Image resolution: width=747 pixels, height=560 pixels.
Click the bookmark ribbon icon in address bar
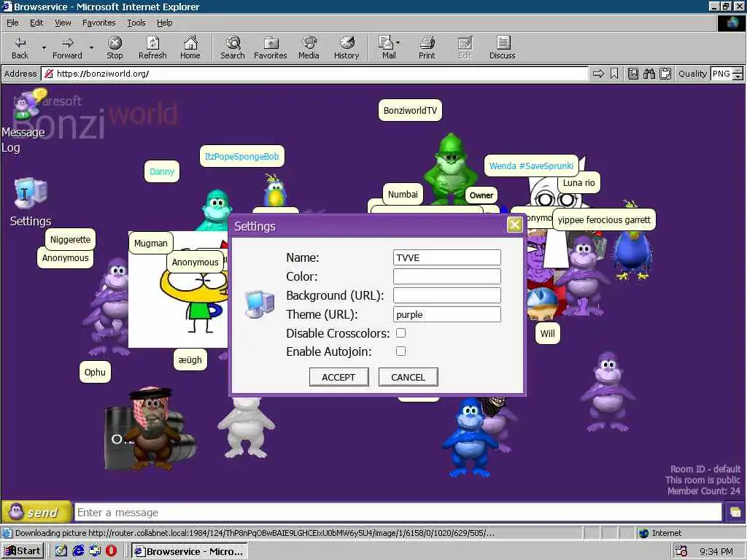click(614, 74)
